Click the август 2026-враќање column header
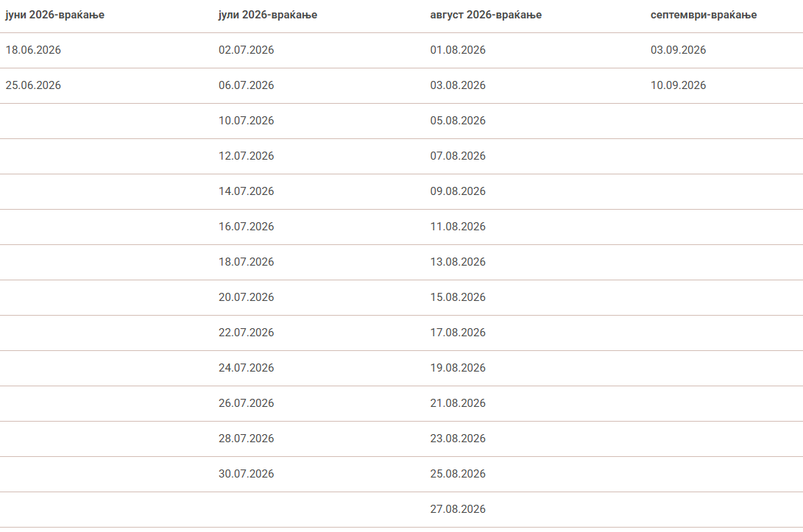Screen dimensions: 803x532 point(486,15)
